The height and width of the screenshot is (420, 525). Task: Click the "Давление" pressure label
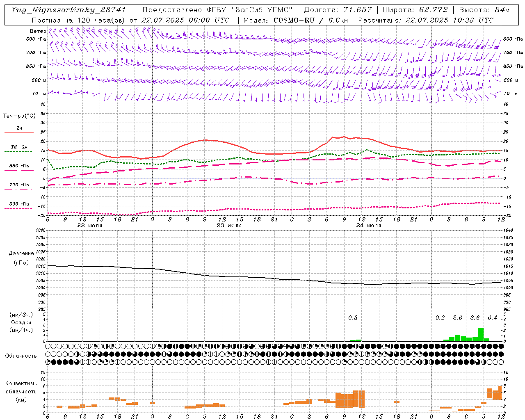(x=21, y=253)
